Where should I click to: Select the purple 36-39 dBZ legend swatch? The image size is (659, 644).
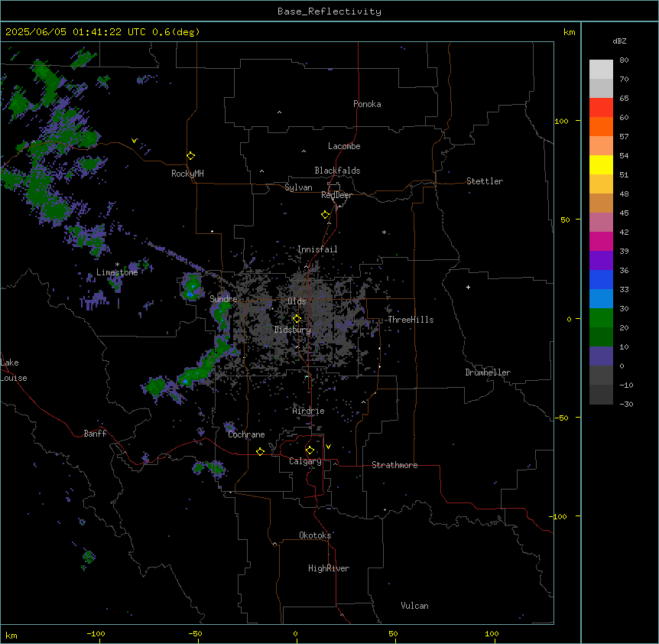(x=601, y=261)
